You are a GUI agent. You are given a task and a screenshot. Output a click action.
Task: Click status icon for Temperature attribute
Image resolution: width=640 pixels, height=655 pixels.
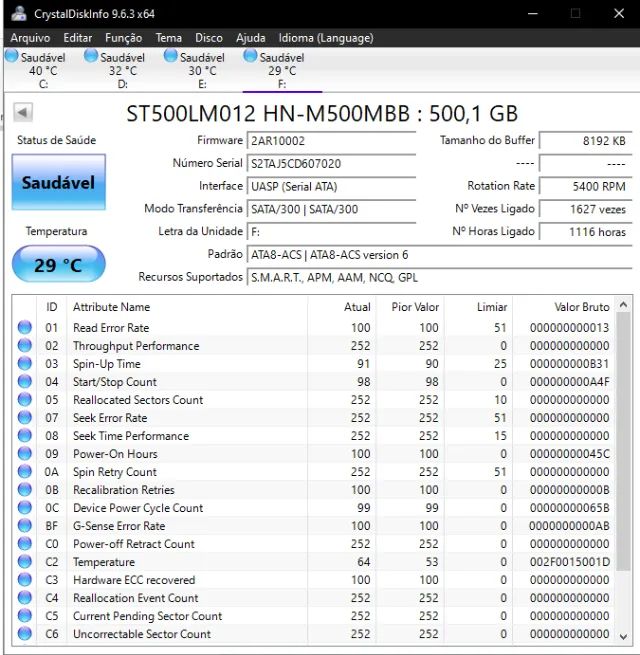tap(25, 561)
